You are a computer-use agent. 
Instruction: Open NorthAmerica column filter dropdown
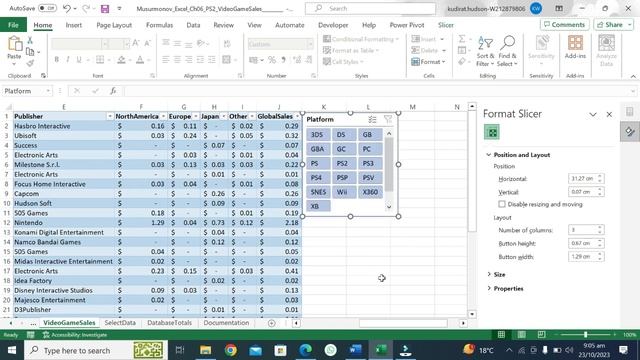point(163,117)
